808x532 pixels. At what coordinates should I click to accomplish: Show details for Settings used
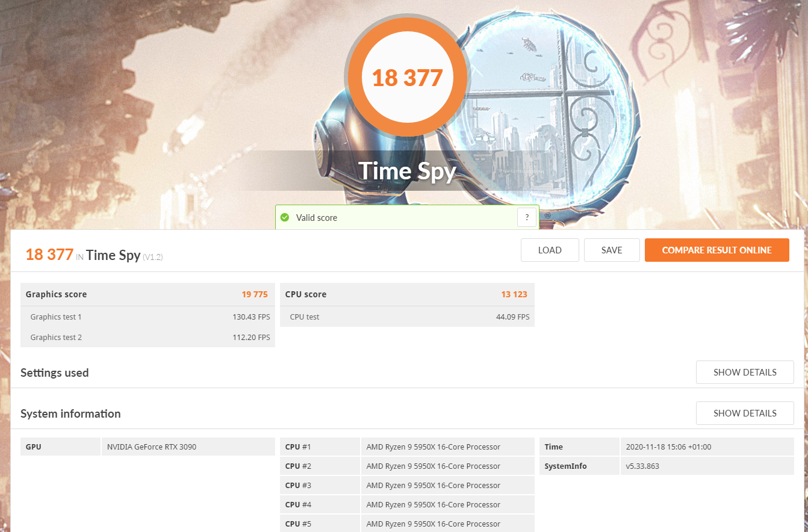(745, 373)
